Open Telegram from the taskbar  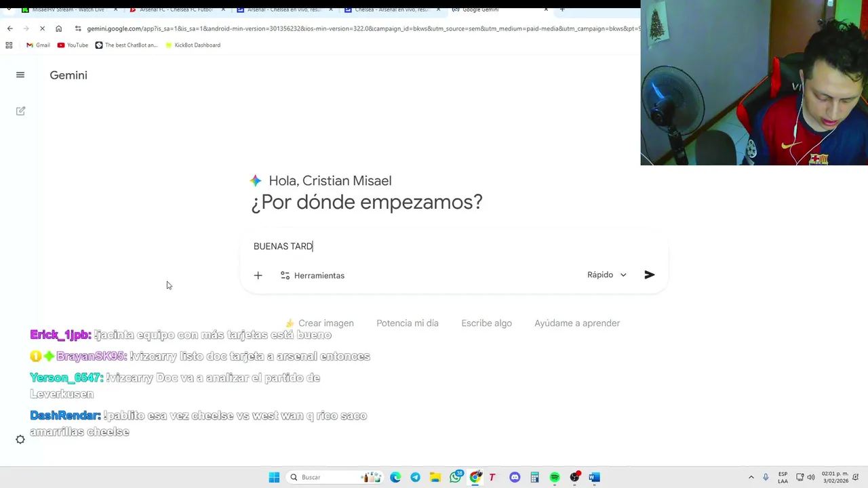pyautogui.click(x=415, y=477)
